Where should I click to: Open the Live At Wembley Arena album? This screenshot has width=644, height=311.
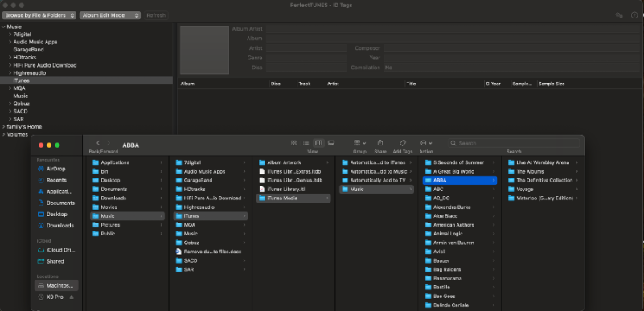pyautogui.click(x=543, y=162)
